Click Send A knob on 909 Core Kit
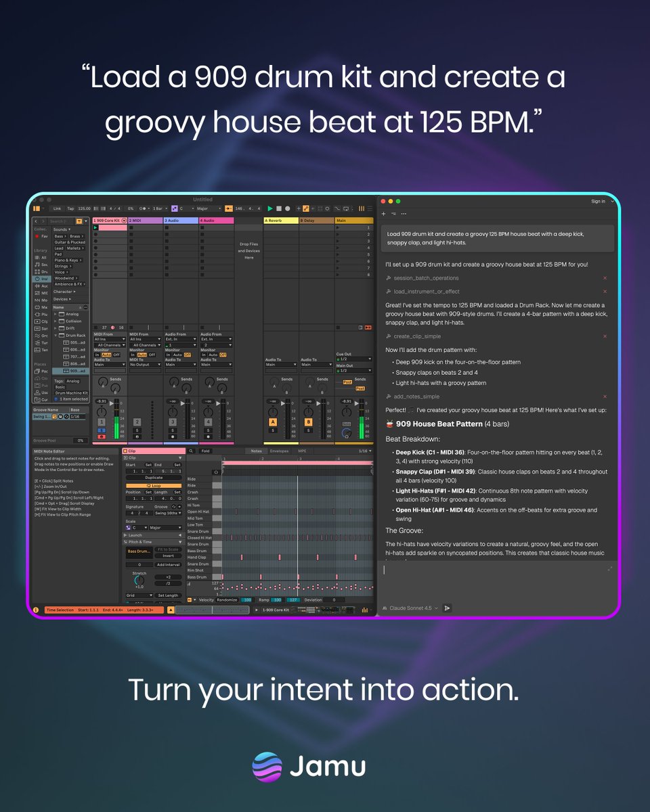The height and width of the screenshot is (812, 650). [x=103, y=382]
